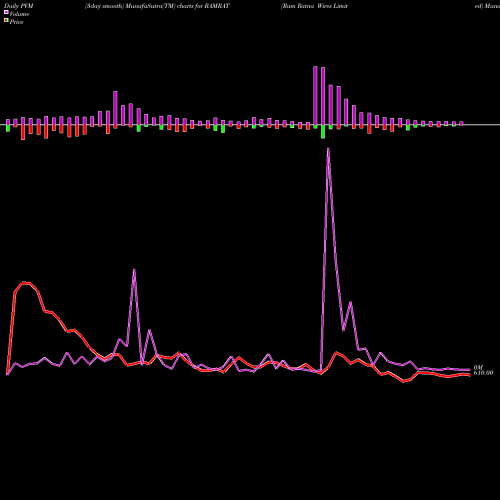
Task: Click the early red price line peak
Action: 25,283
